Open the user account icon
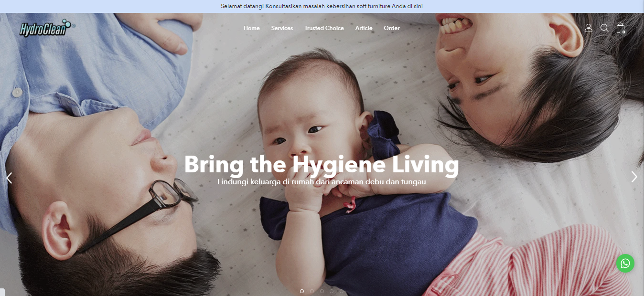 click(x=589, y=28)
